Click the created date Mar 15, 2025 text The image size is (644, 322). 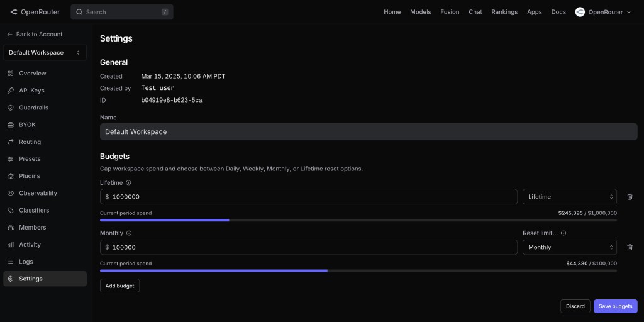[183, 76]
